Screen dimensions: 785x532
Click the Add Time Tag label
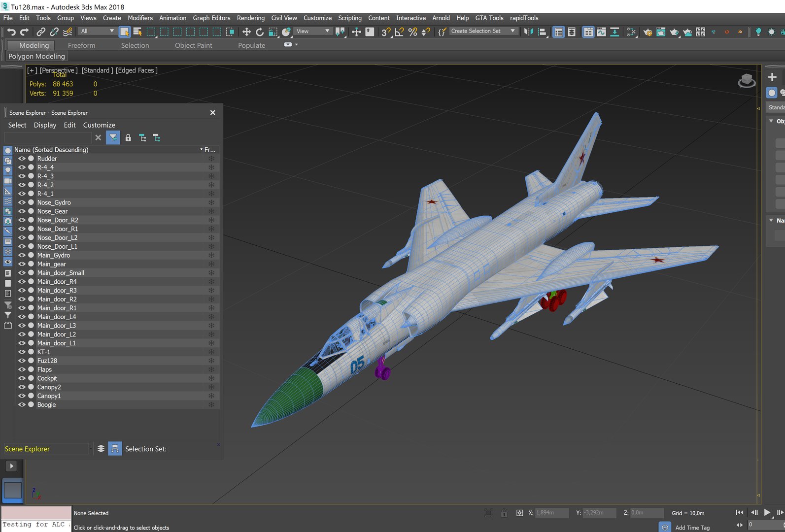692,528
